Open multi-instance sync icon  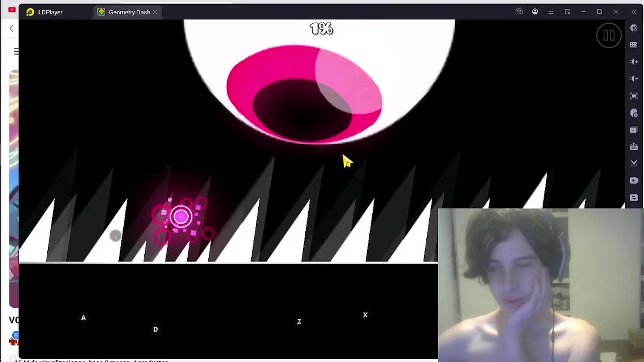(634, 130)
